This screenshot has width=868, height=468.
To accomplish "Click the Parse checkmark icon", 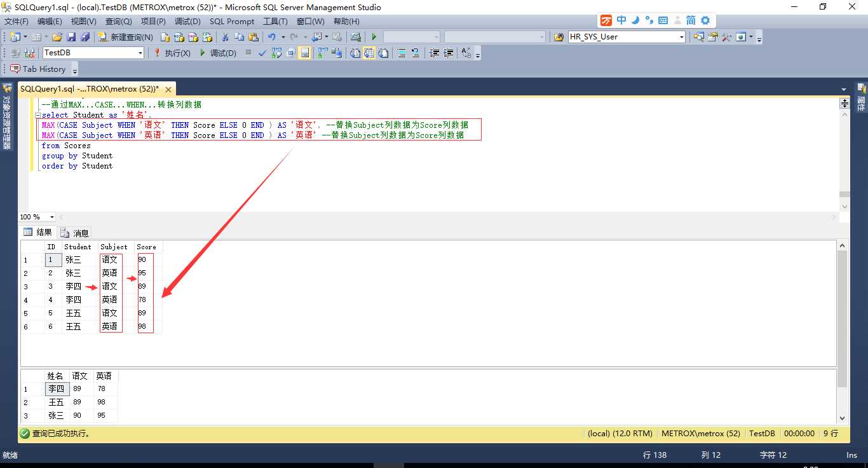I will (262, 53).
